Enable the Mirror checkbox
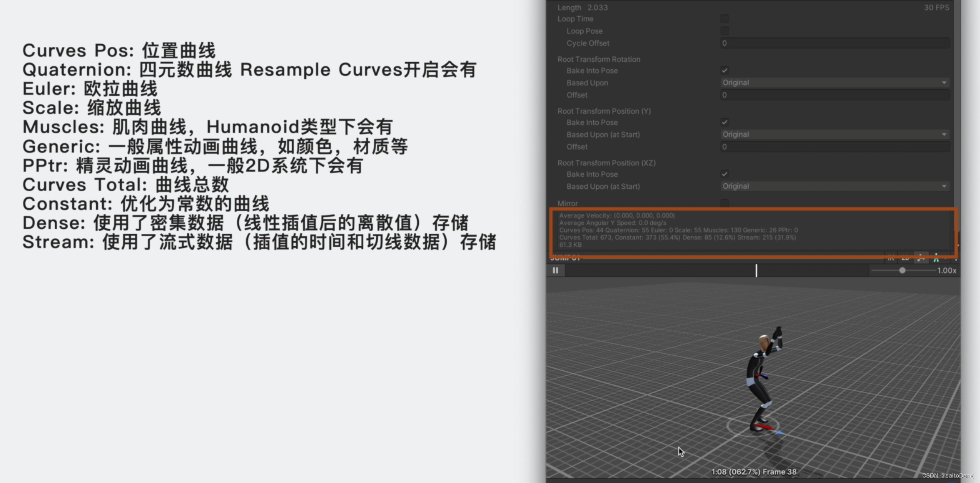The height and width of the screenshot is (483, 980). (x=724, y=203)
